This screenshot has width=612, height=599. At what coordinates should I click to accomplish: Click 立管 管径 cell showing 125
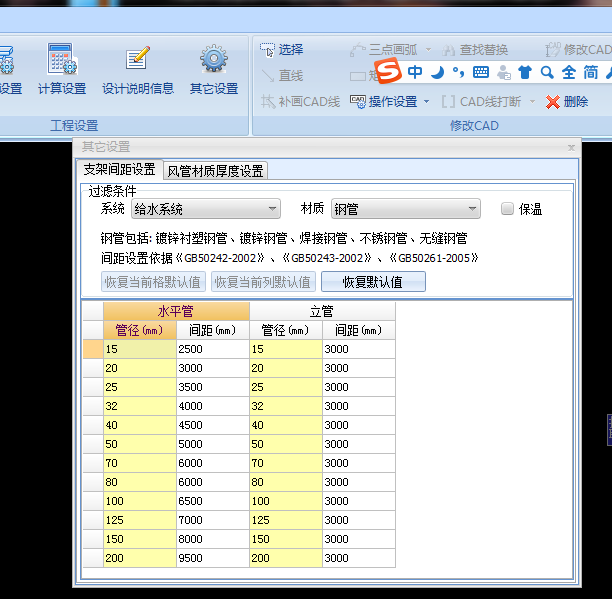click(x=286, y=520)
